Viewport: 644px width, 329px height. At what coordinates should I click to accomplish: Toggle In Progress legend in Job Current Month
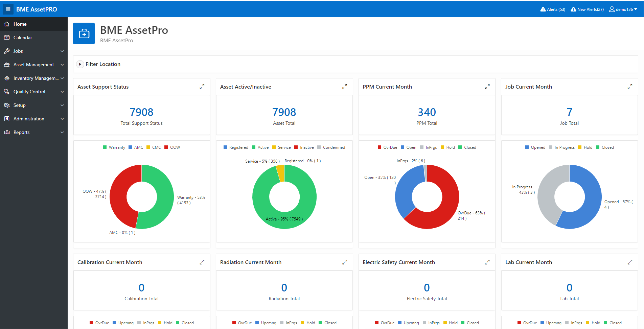tap(562, 147)
